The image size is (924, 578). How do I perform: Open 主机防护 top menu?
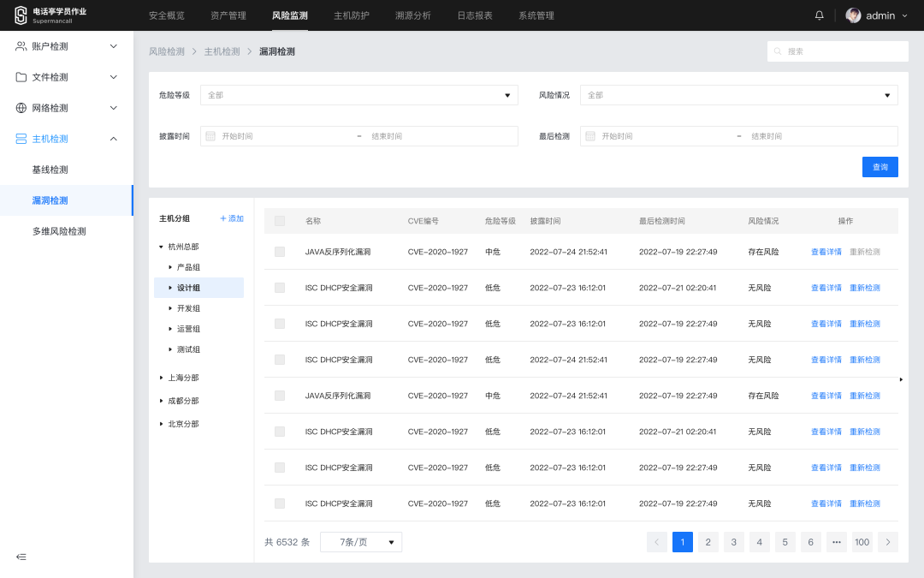(x=352, y=15)
